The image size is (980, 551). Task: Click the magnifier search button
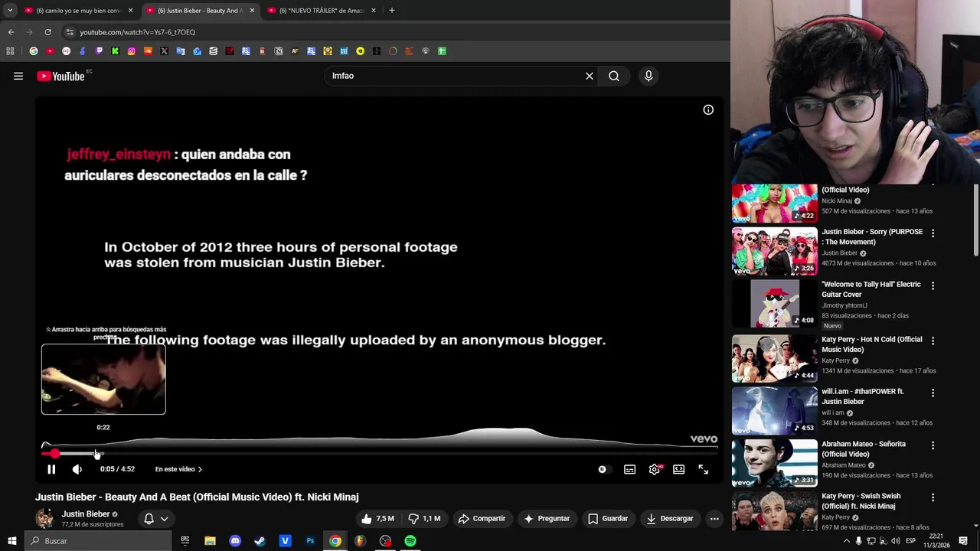[x=614, y=76]
